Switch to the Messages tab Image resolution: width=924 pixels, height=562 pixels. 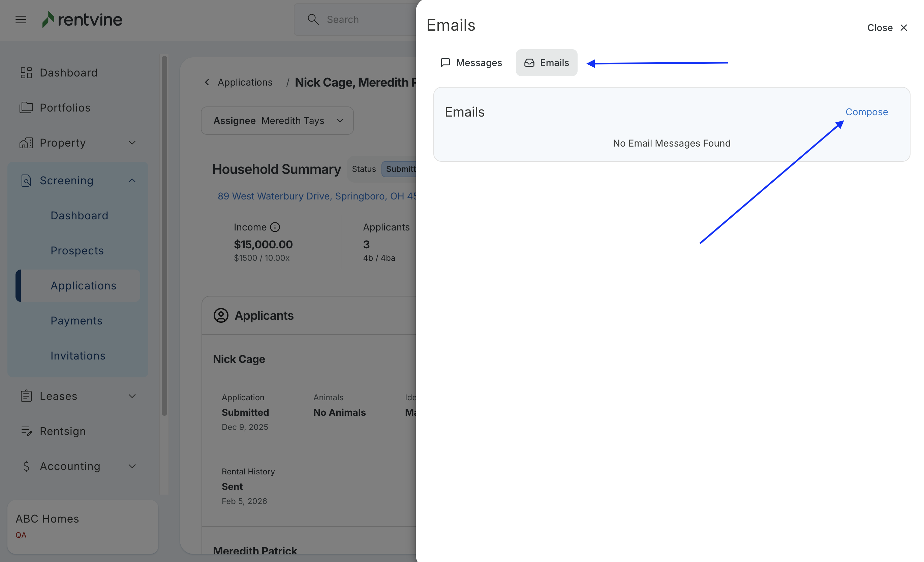(471, 63)
